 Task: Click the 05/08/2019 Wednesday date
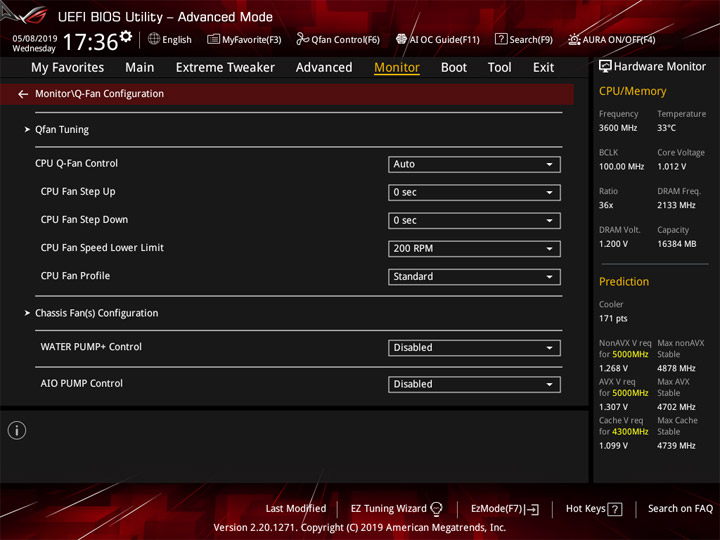pos(34,43)
